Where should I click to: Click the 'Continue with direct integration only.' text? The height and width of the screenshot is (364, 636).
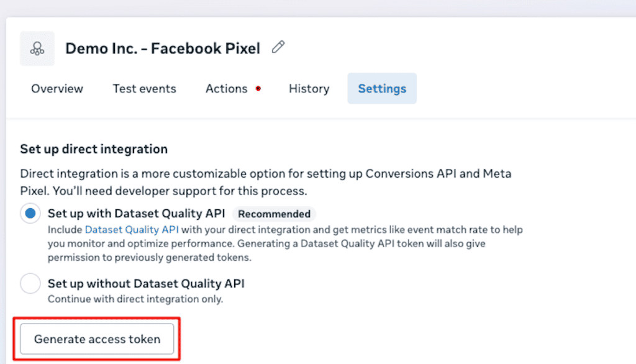click(x=135, y=299)
